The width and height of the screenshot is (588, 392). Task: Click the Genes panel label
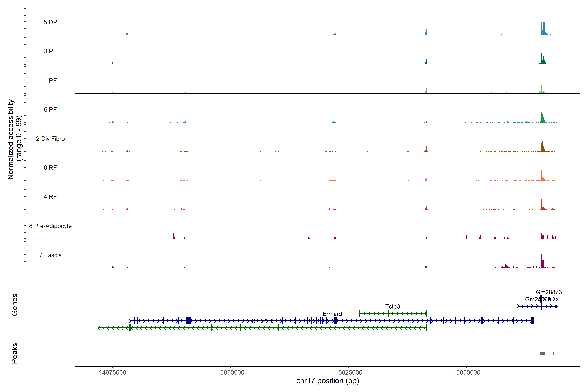point(15,304)
